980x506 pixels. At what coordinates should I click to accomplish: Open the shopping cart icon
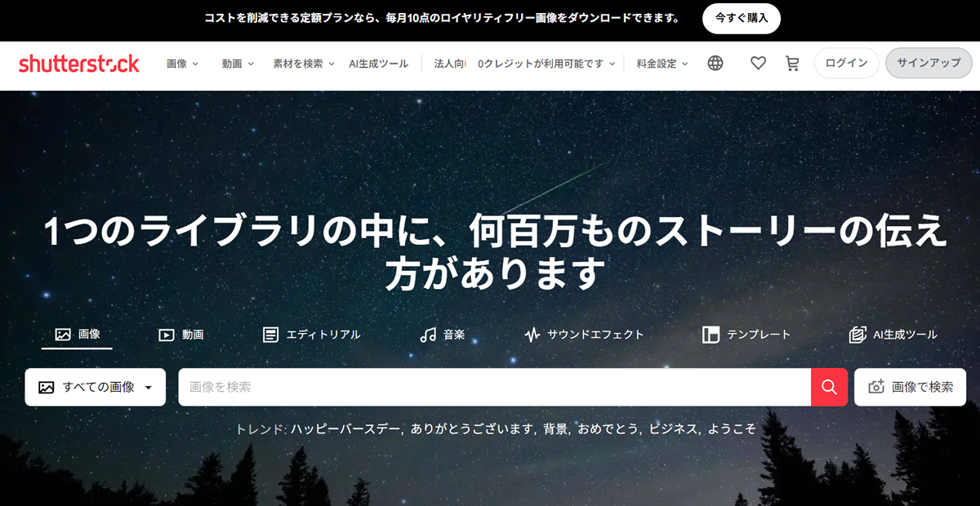coord(792,64)
